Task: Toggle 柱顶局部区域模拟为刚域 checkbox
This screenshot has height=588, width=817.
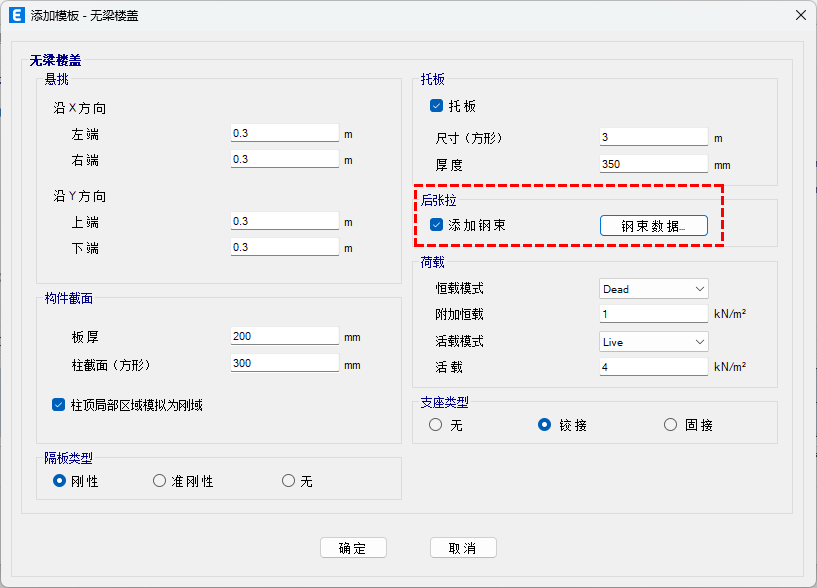Action: coord(59,405)
